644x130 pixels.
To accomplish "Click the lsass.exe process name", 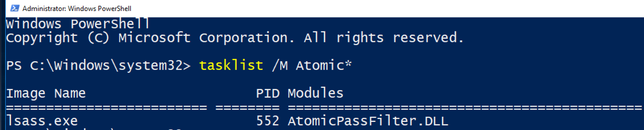I will point(42,121).
